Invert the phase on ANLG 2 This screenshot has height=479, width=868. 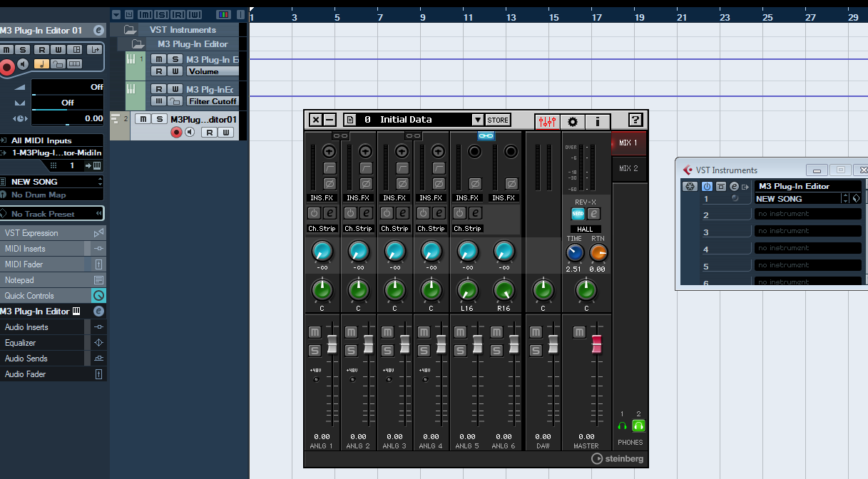[x=365, y=184]
